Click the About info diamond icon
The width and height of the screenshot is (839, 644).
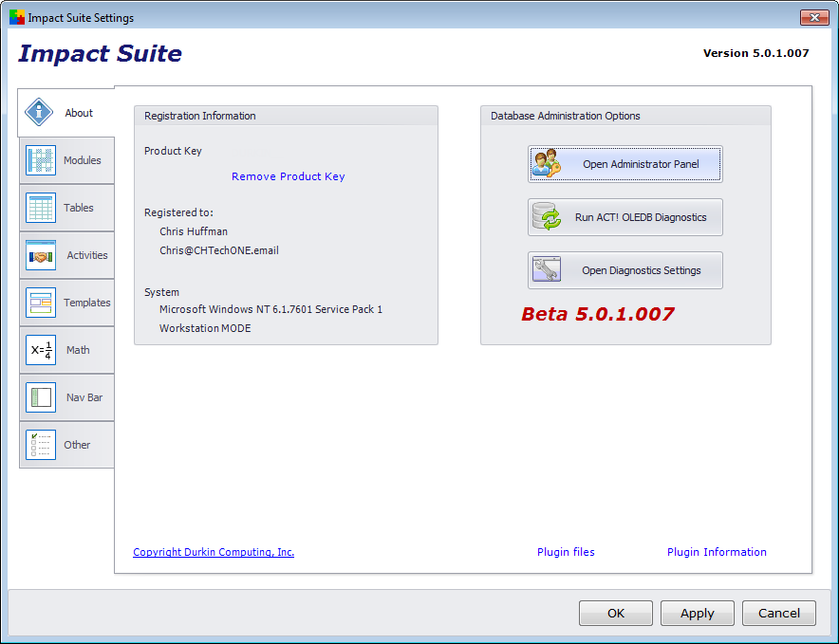[39, 112]
